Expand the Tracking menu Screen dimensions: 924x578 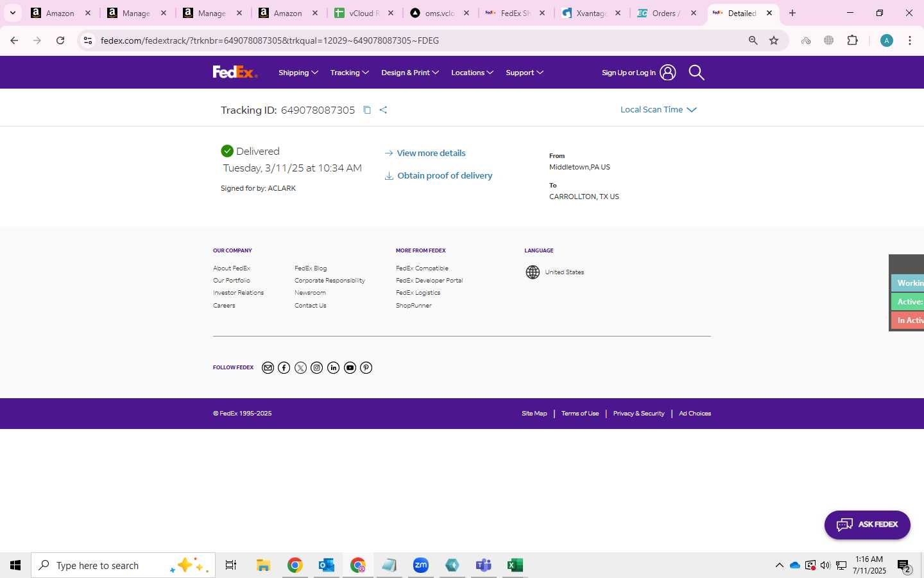click(350, 73)
